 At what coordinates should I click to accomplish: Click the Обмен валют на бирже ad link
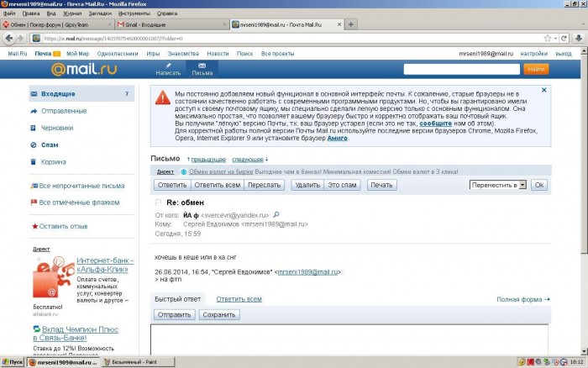221,171
